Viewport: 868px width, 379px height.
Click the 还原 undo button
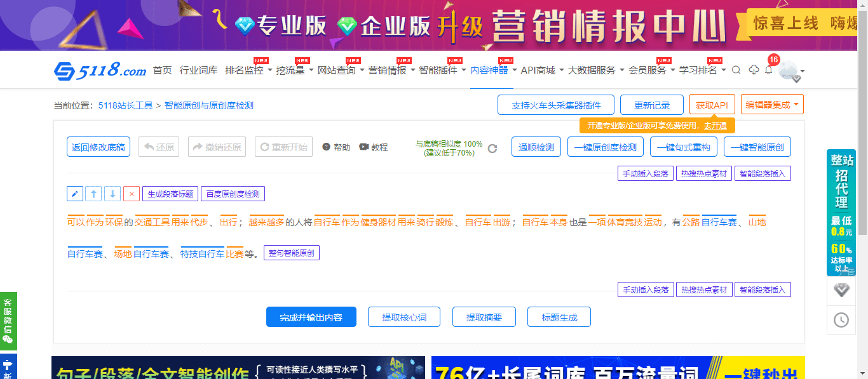click(159, 147)
